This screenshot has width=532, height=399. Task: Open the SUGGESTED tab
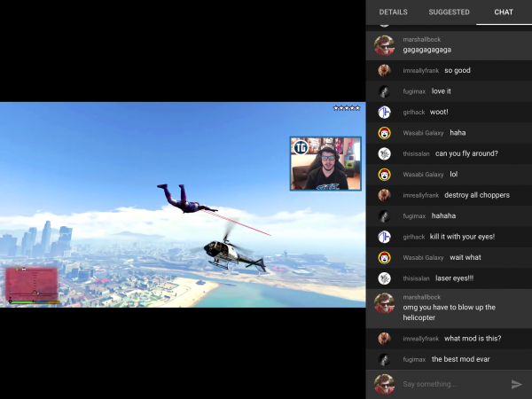tap(449, 12)
